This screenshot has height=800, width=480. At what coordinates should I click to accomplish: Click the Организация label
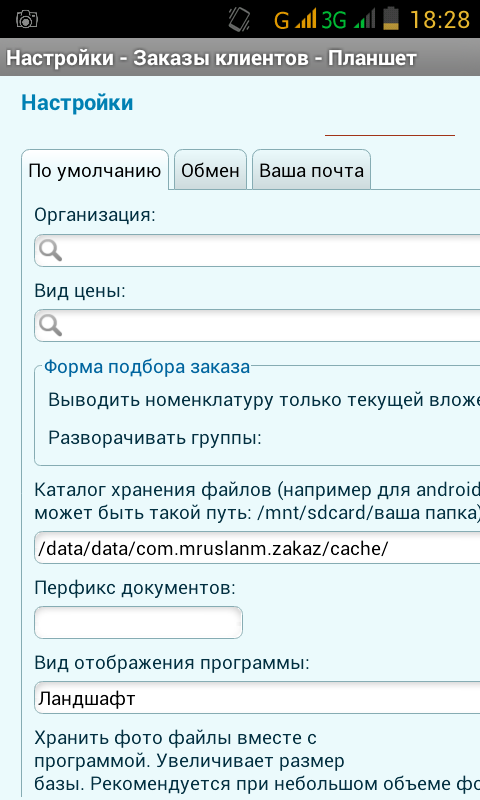(95, 215)
